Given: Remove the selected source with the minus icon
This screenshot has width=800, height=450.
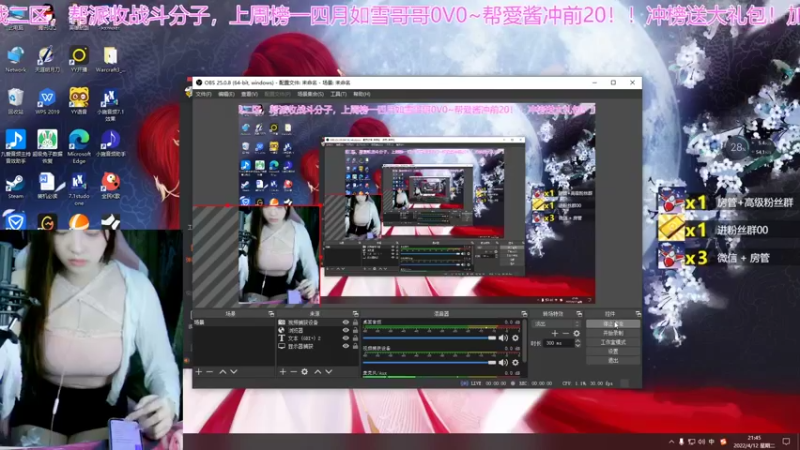Looking at the screenshot, I should [293, 372].
